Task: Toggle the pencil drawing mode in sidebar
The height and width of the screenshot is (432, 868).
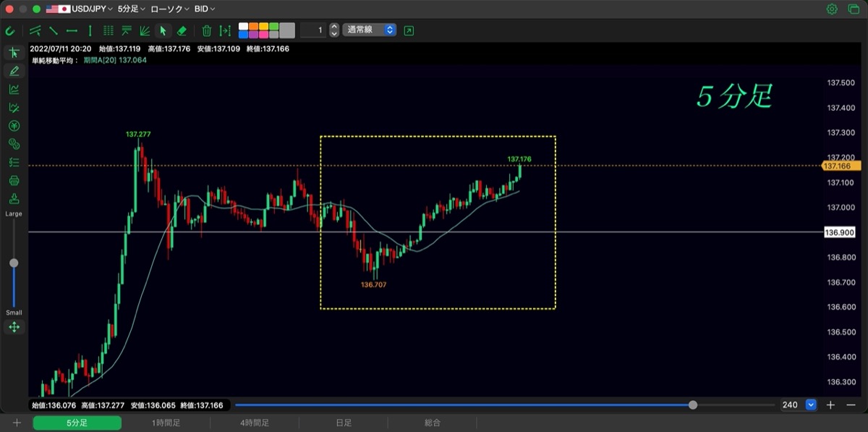Action: [x=14, y=71]
